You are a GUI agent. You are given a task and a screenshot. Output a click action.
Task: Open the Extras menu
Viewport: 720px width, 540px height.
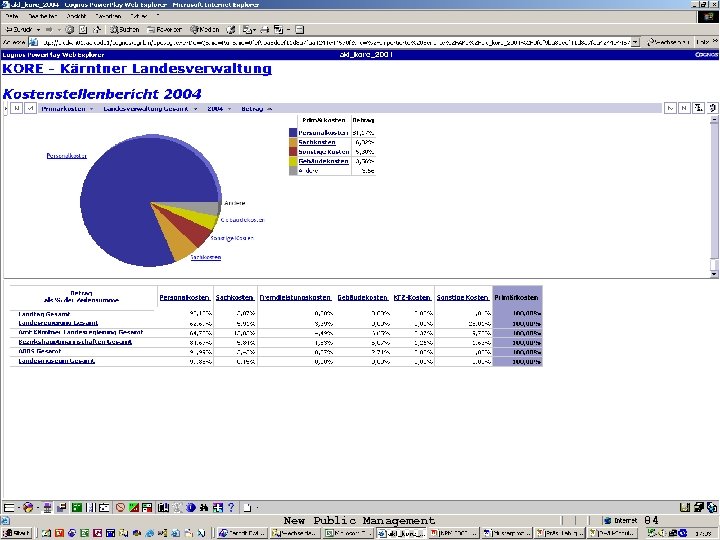tap(138, 16)
